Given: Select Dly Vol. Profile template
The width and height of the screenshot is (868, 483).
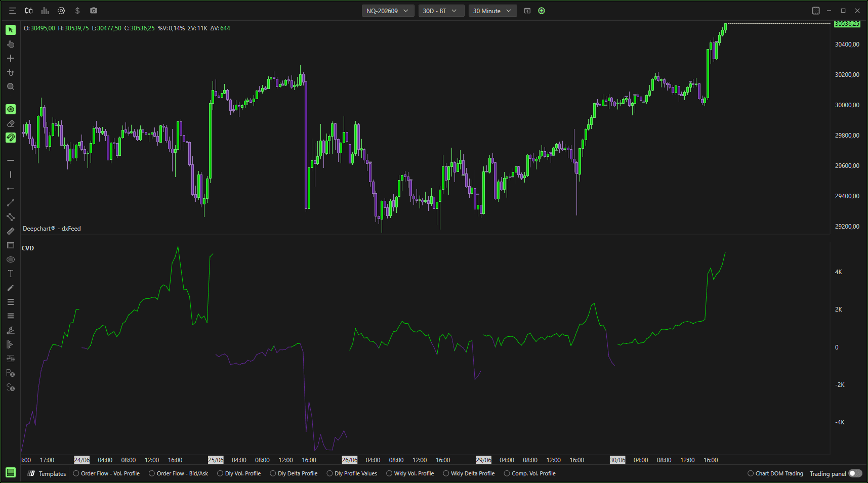Looking at the screenshot, I should point(239,473).
